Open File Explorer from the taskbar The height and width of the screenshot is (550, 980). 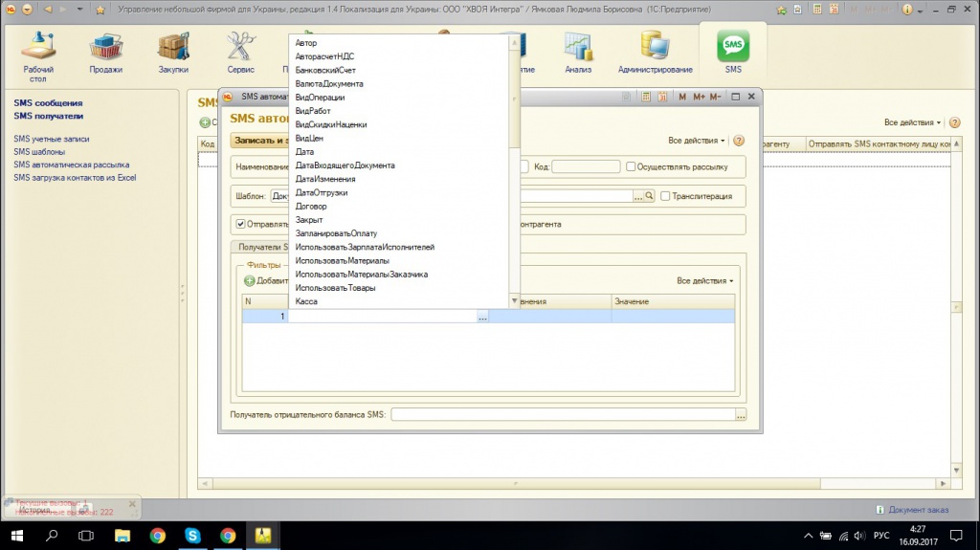pos(122,536)
